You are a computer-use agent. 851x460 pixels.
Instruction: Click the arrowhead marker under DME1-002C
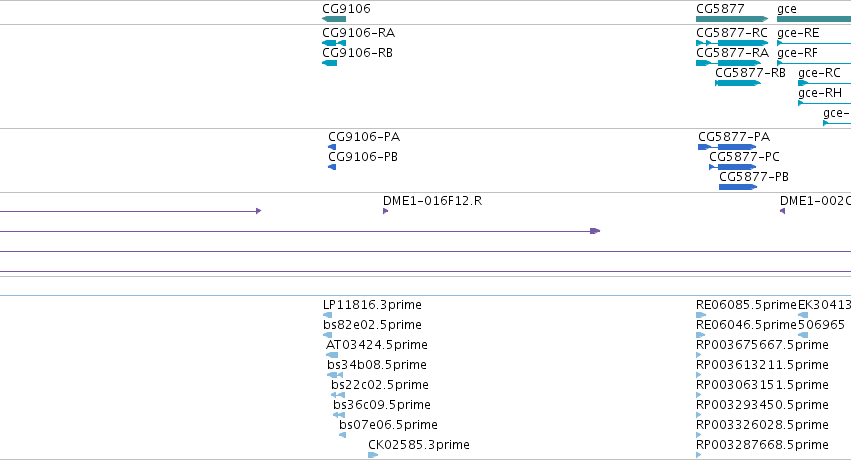tap(783, 211)
